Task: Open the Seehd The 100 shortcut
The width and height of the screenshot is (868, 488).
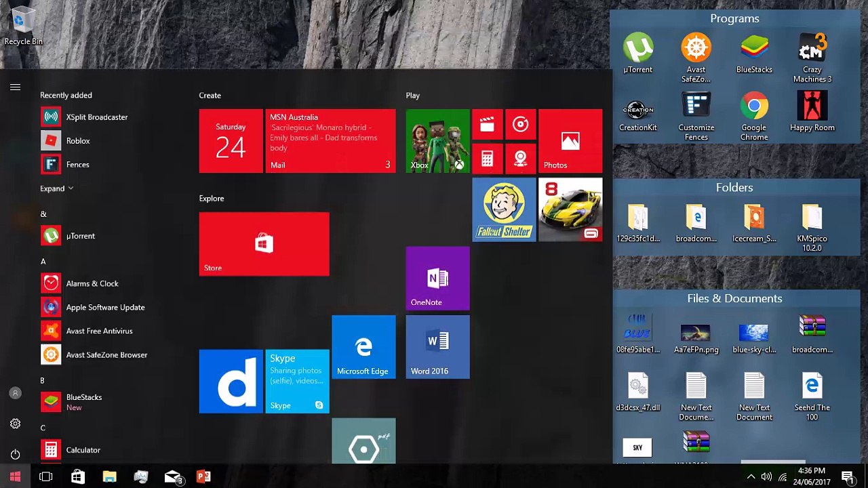Action: [812, 397]
